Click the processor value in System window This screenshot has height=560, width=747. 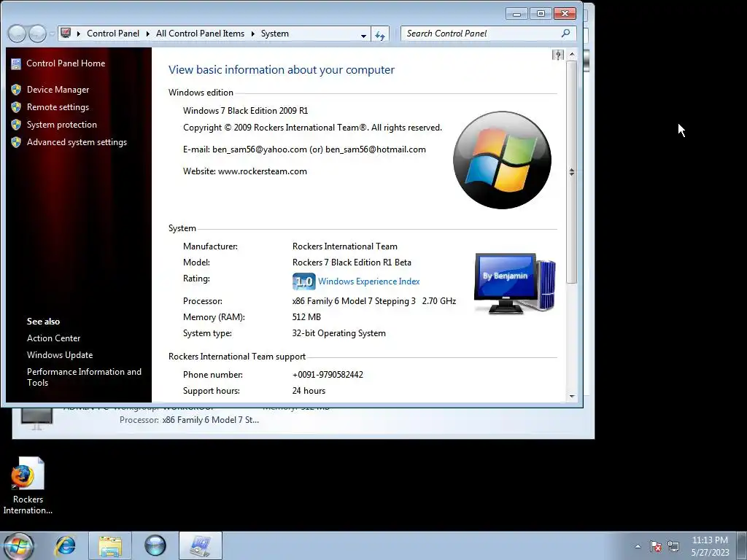(x=374, y=301)
